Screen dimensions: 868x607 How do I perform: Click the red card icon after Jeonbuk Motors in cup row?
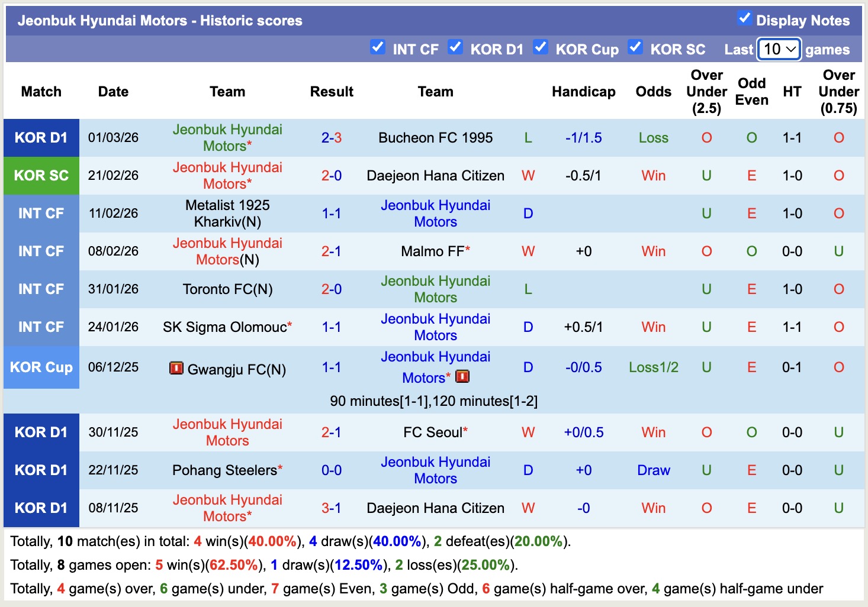pos(462,376)
